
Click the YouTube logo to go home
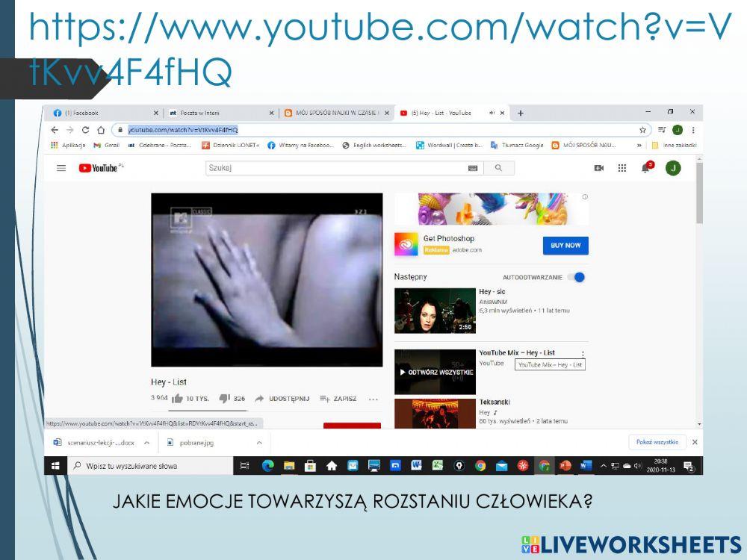pyautogui.click(x=99, y=169)
